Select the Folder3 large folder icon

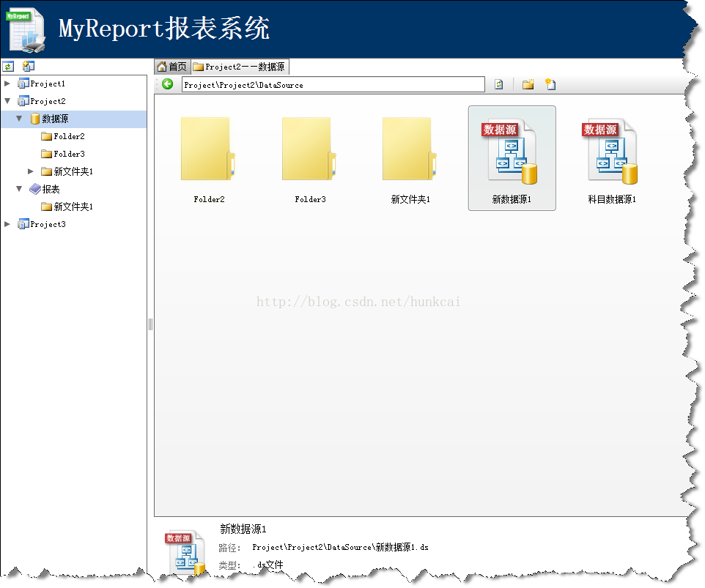pyautogui.click(x=309, y=149)
